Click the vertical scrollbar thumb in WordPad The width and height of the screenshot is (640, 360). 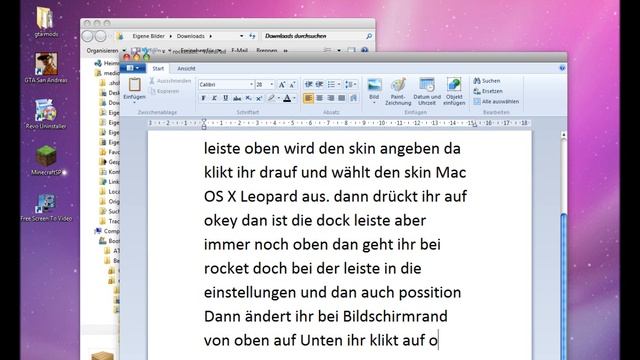[564, 286]
